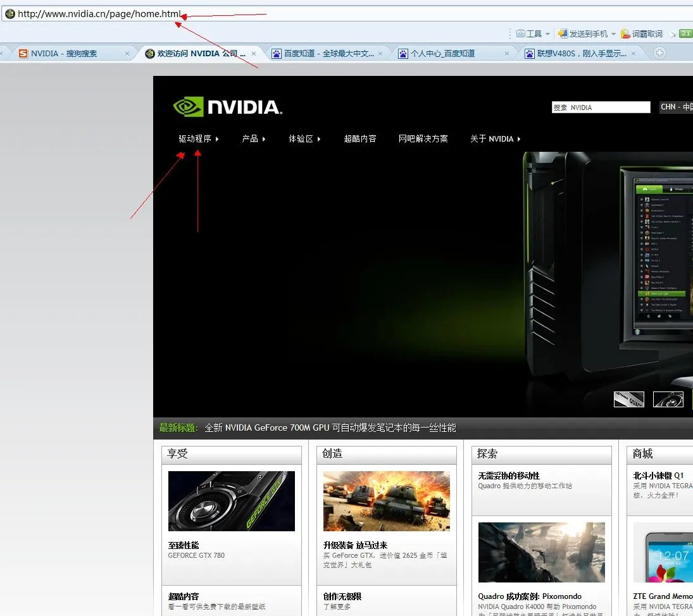
Task: Click the ZTE Grand Memo link
Action: coord(663,596)
